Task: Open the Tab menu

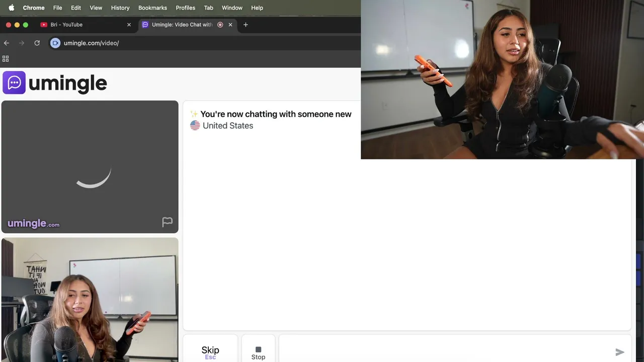Action: pyautogui.click(x=208, y=8)
